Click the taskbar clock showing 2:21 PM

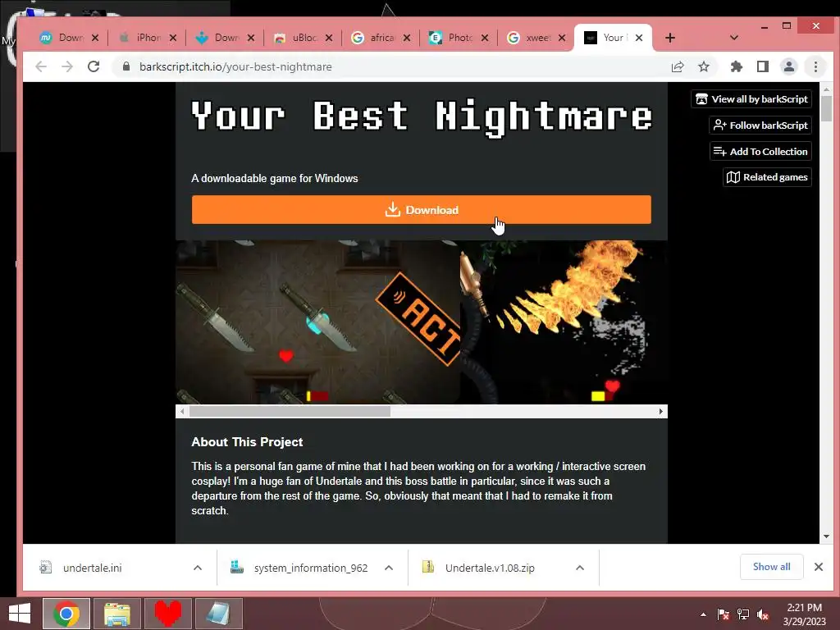(x=804, y=614)
